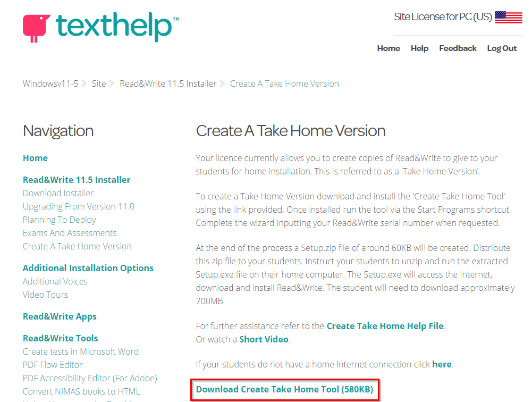Open Convert NIMAS books to HTML link

click(81, 391)
